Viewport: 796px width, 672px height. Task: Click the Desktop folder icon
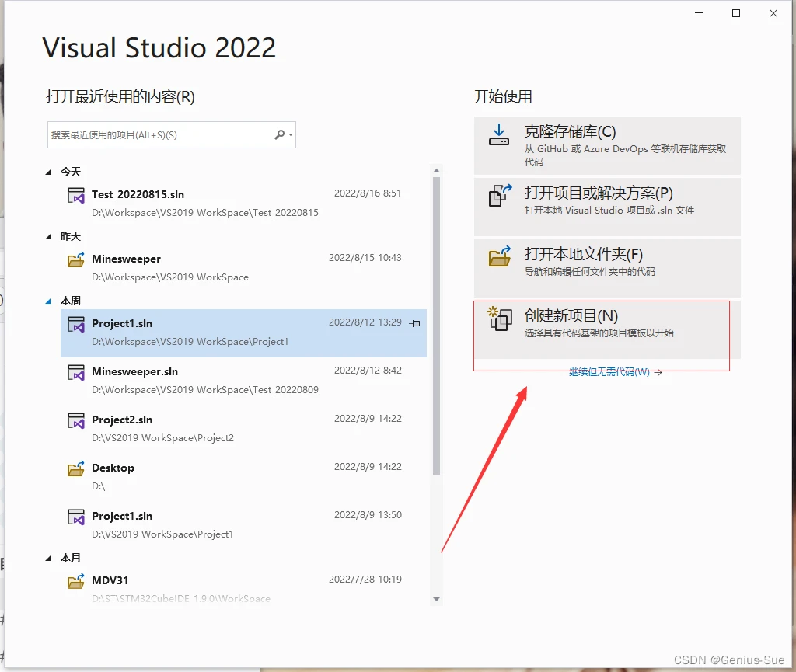pos(76,468)
